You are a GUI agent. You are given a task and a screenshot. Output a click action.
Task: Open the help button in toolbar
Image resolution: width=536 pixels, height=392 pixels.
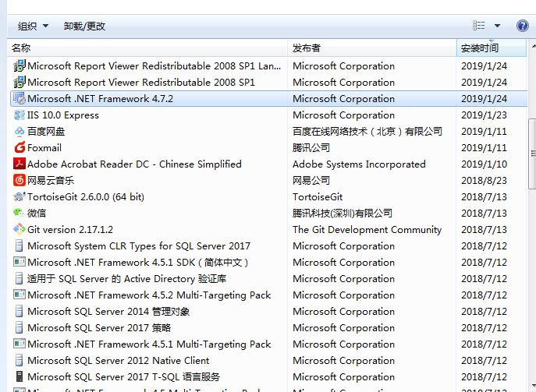tap(522, 26)
